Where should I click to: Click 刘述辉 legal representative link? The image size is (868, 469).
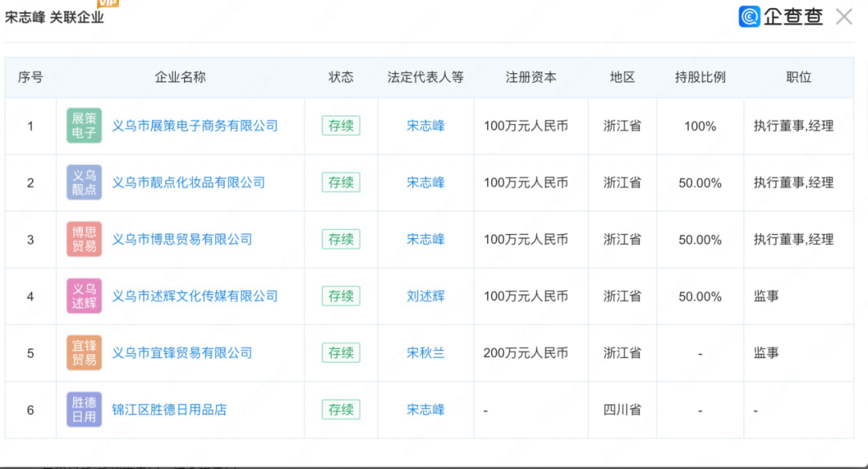click(425, 296)
